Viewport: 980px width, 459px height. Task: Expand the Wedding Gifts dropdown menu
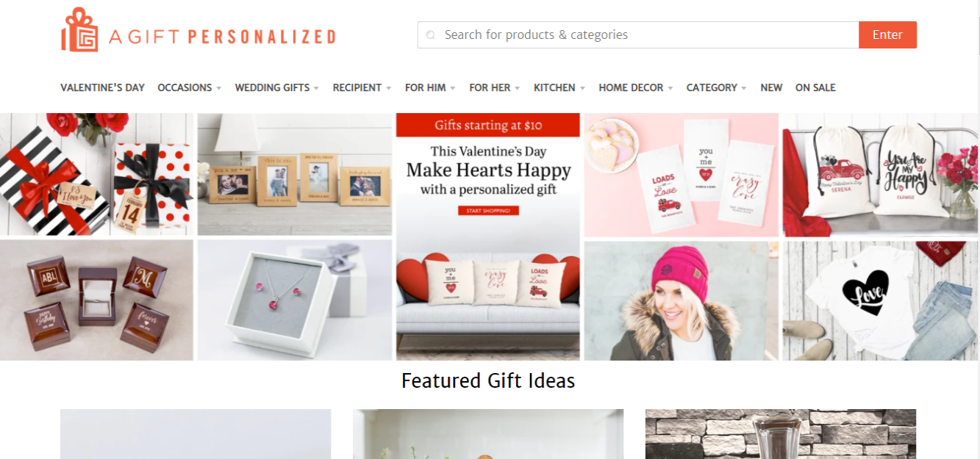[277, 87]
